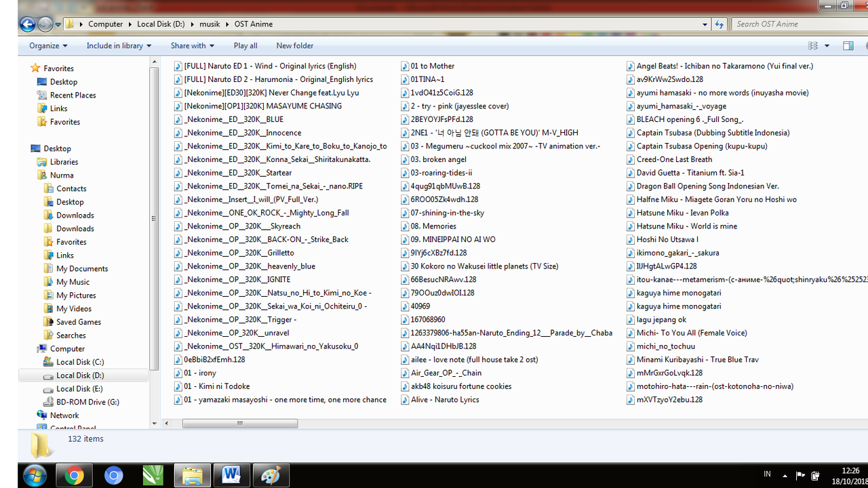This screenshot has height=488, width=868.
Task: Select file 'Creed-One Last Breath'
Action: pyautogui.click(x=674, y=159)
